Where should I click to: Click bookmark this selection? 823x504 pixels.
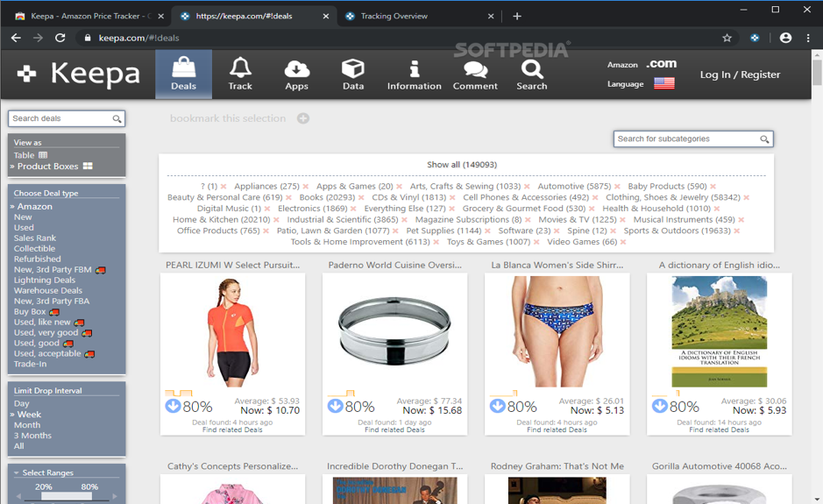(228, 118)
